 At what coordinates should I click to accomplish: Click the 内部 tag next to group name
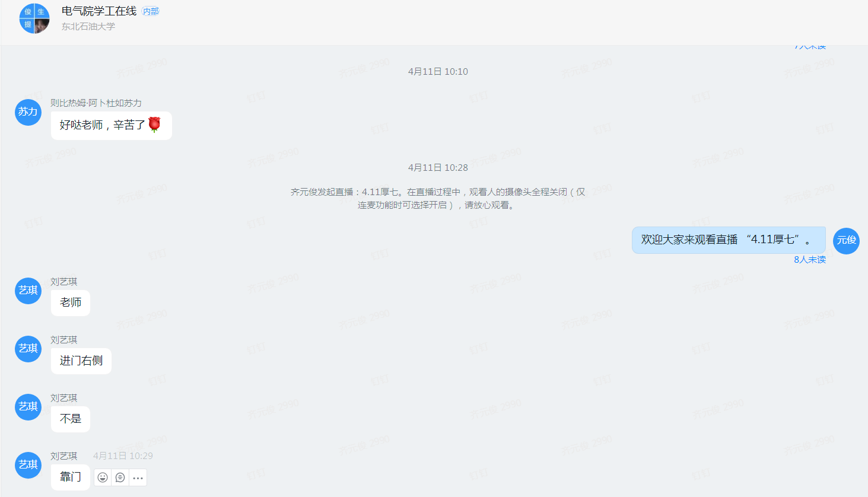(151, 11)
